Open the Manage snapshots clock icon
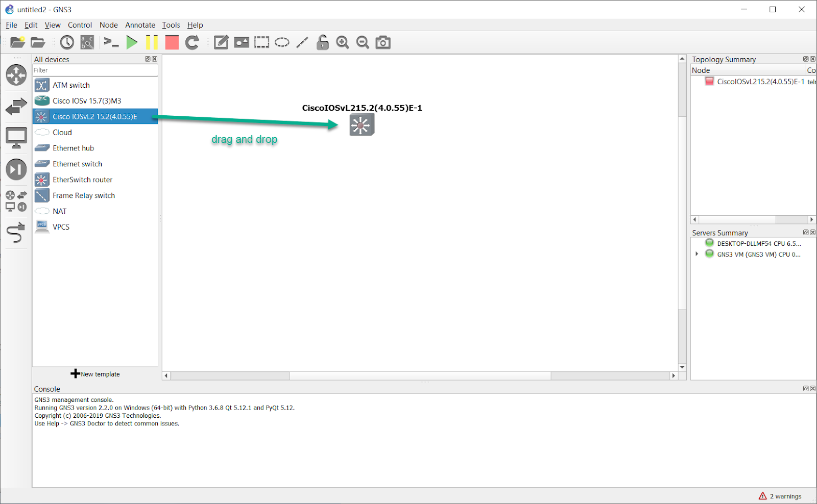Image resolution: width=817 pixels, height=504 pixels. tap(67, 42)
